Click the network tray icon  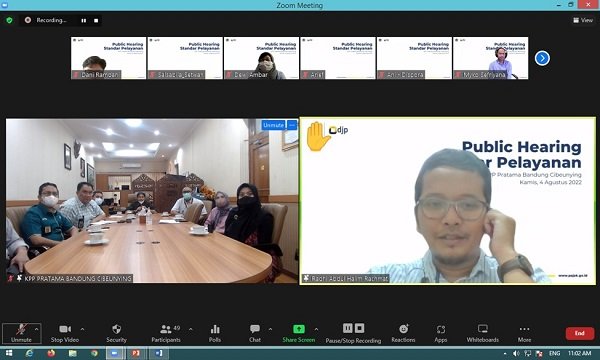click(x=528, y=353)
